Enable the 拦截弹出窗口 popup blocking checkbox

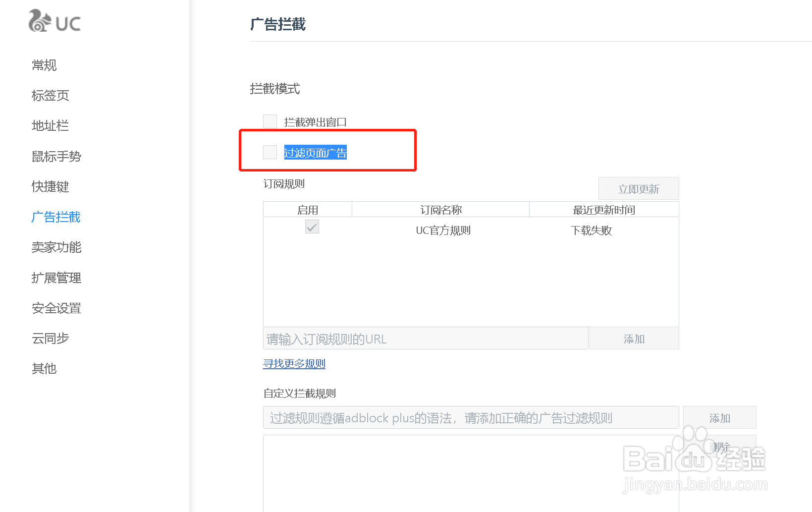[270, 121]
